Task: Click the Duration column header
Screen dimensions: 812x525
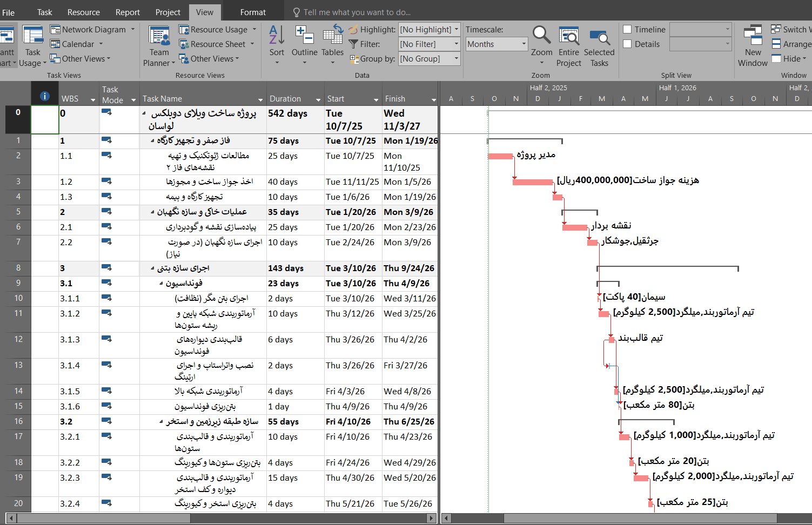Action: point(286,99)
